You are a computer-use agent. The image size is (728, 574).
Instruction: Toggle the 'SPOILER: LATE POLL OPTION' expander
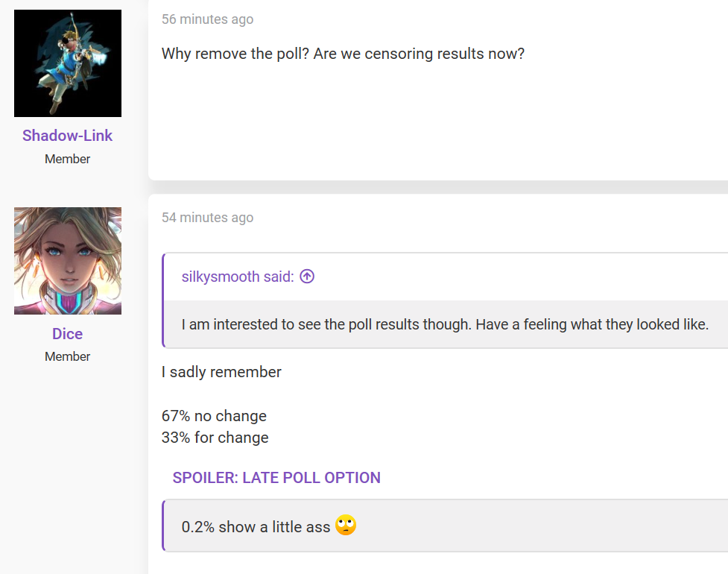tap(276, 478)
